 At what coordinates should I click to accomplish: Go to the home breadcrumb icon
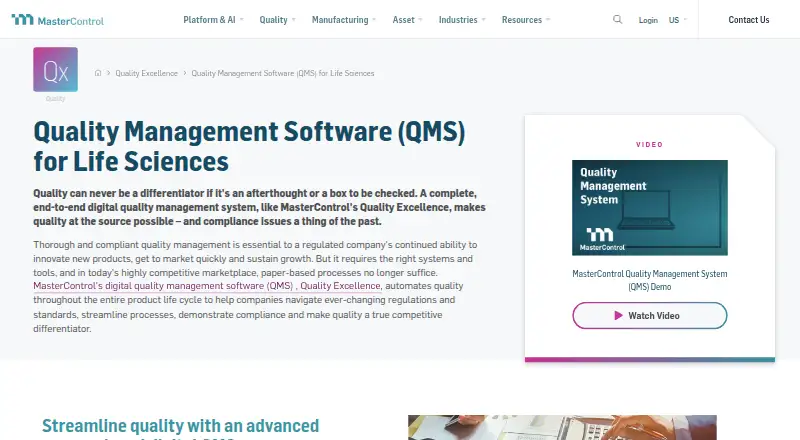point(98,73)
